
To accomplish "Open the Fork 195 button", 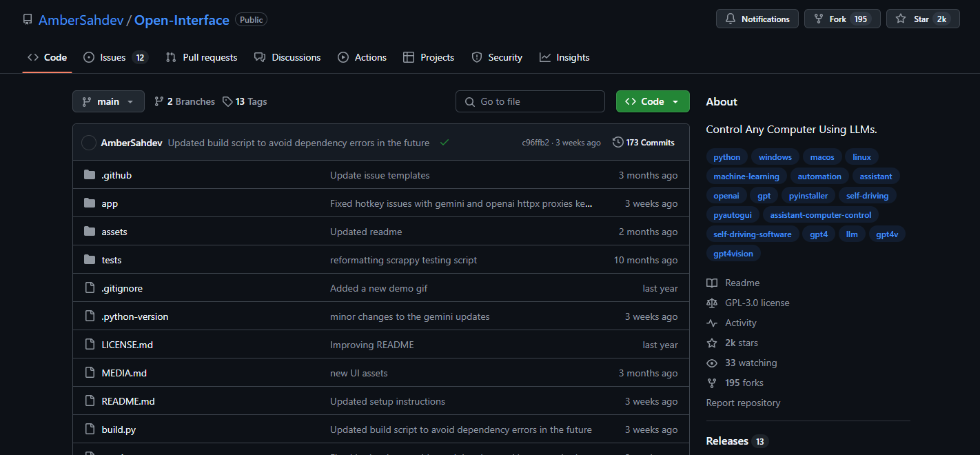I will coord(842,19).
